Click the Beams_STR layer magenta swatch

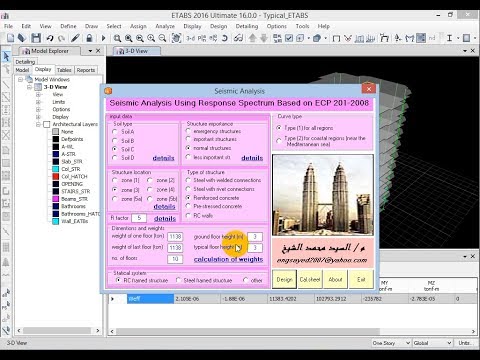coord(56,199)
